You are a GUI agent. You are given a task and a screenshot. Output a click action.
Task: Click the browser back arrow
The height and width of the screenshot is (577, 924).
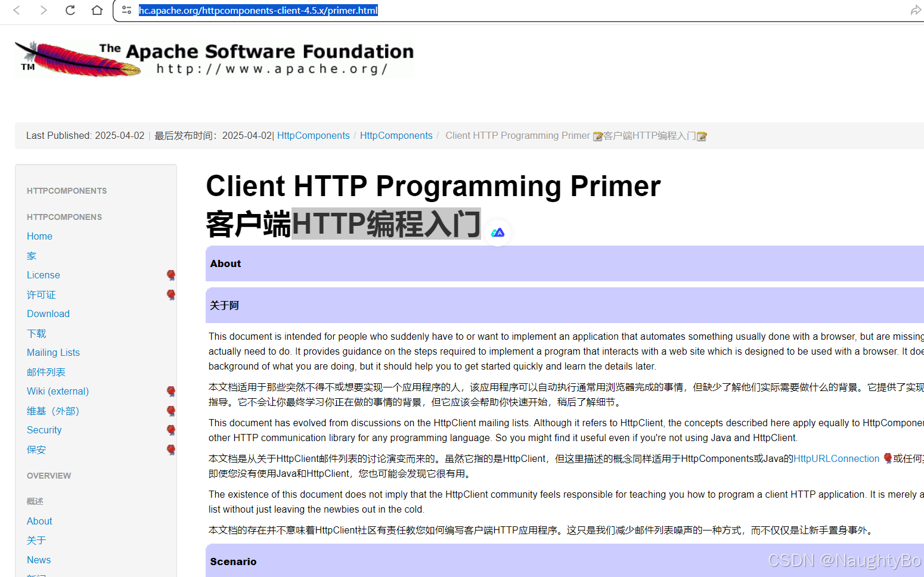(x=17, y=10)
